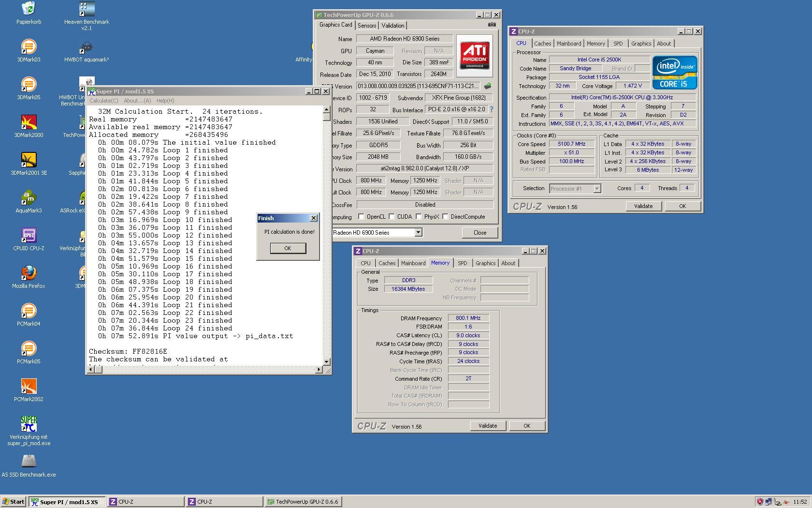Expand the Processor #1 selection dropdown
The height and width of the screenshot is (508, 812).
(597, 189)
